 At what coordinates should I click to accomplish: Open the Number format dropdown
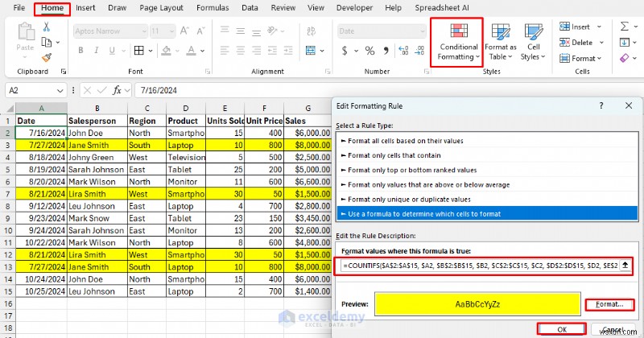(422, 31)
